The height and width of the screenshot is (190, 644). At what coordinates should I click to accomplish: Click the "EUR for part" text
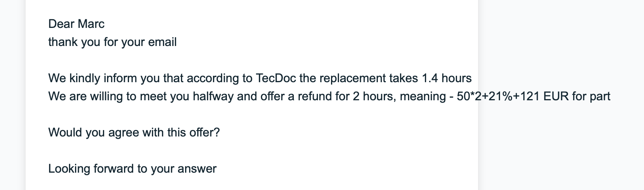577,96
